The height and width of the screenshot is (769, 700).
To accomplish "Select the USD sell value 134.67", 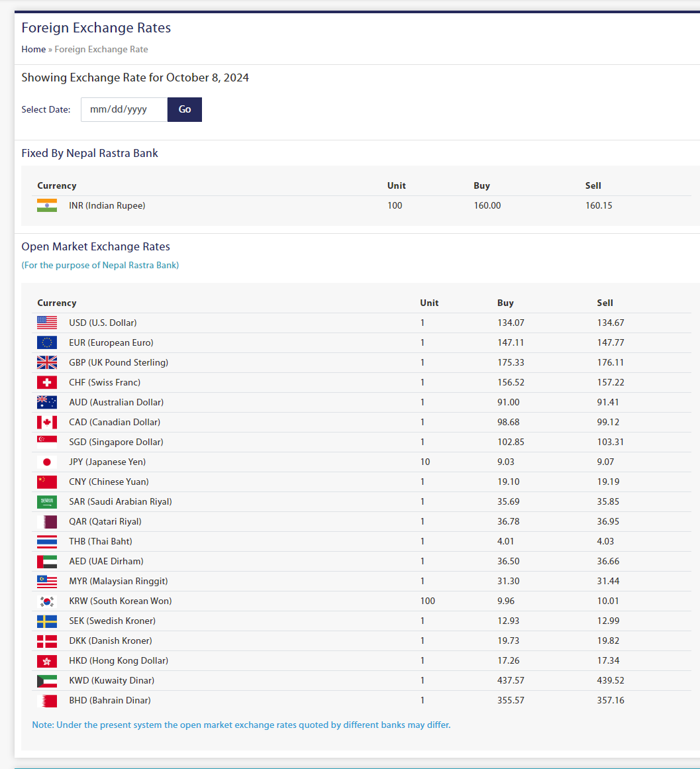I will pyautogui.click(x=611, y=323).
